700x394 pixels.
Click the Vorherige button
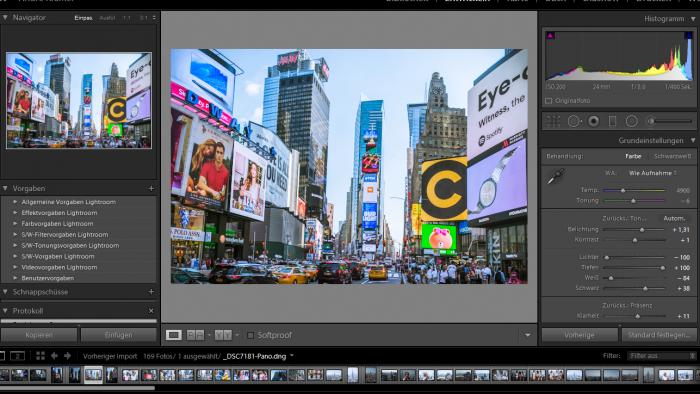point(579,335)
